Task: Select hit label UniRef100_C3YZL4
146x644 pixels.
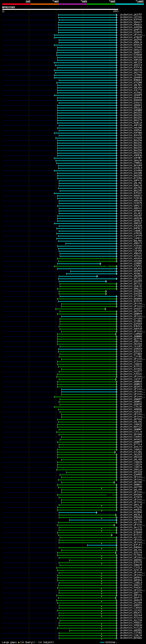Action: (131, 567)
